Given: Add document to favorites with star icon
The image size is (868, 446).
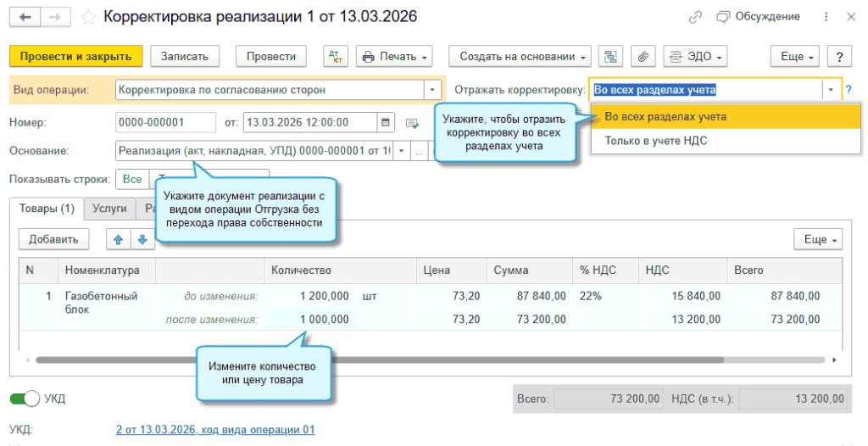Looking at the screenshot, I should coord(89,17).
